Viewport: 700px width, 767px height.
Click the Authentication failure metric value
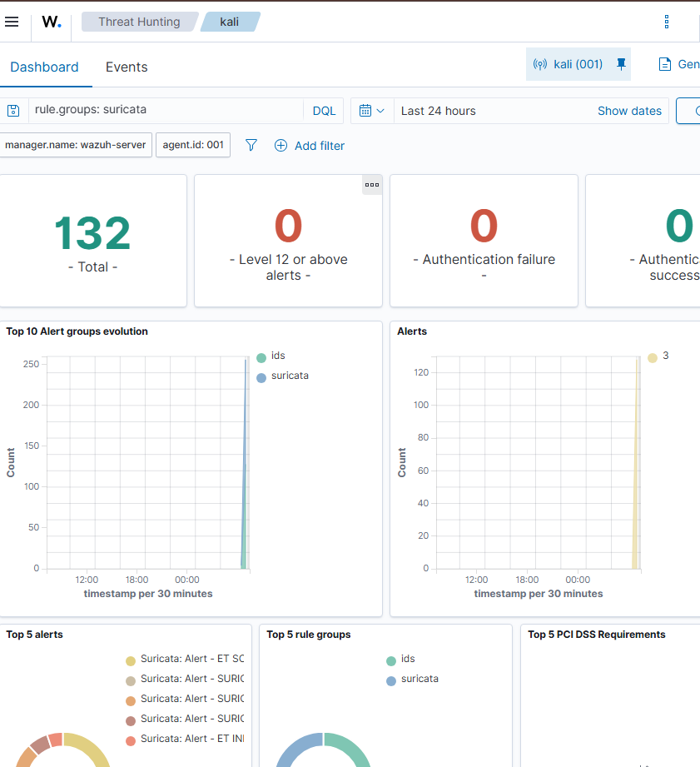484,226
